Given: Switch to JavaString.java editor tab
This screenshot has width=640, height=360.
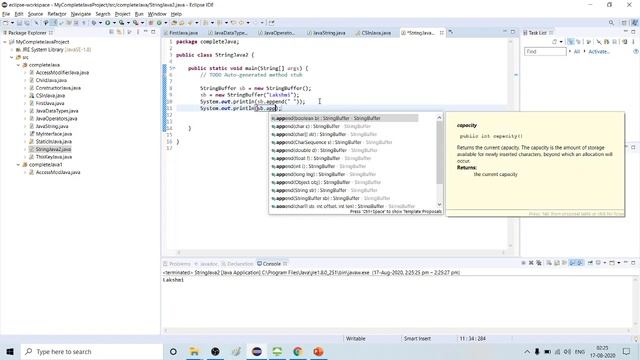Looking at the screenshot, I should coord(327,33).
